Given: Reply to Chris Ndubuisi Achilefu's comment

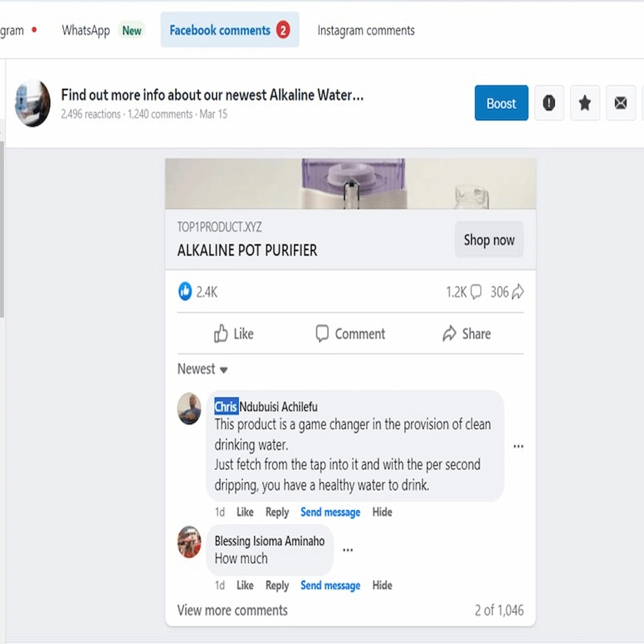Looking at the screenshot, I should (277, 512).
